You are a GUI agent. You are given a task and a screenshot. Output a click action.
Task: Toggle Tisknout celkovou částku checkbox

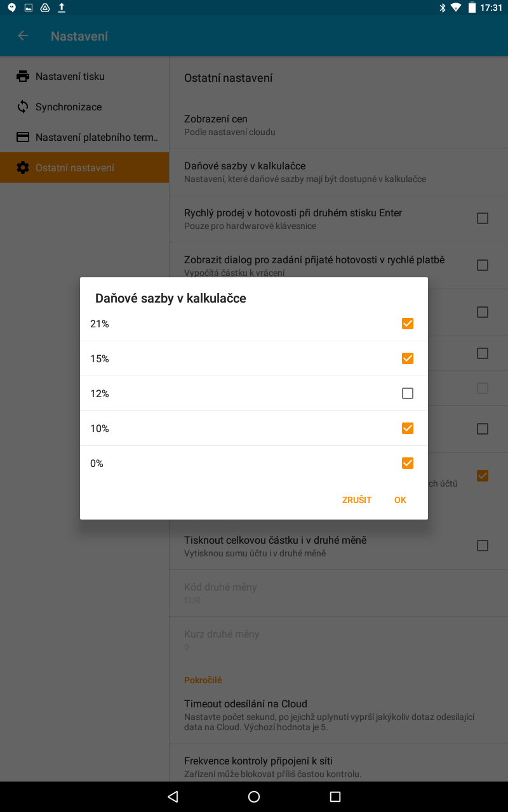(483, 546)
